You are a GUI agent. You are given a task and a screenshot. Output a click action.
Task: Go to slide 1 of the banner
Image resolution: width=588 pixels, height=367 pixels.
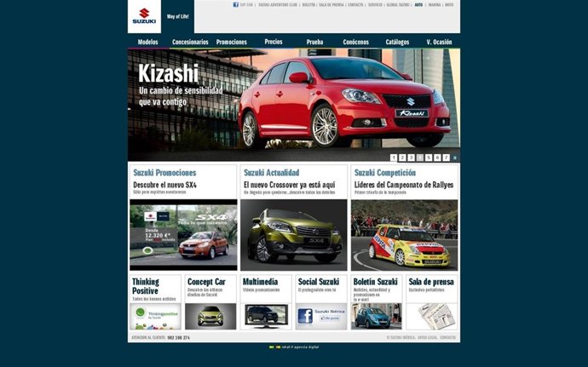pos(394,158)
